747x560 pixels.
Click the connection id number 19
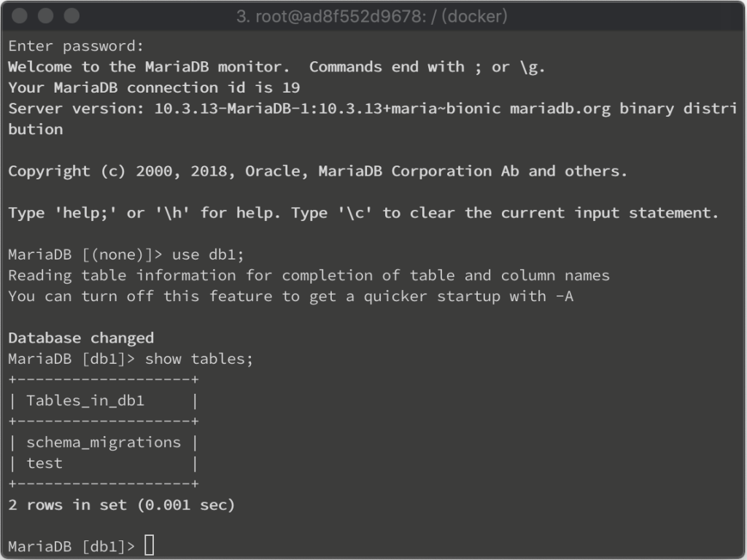(x=290, y=87)
